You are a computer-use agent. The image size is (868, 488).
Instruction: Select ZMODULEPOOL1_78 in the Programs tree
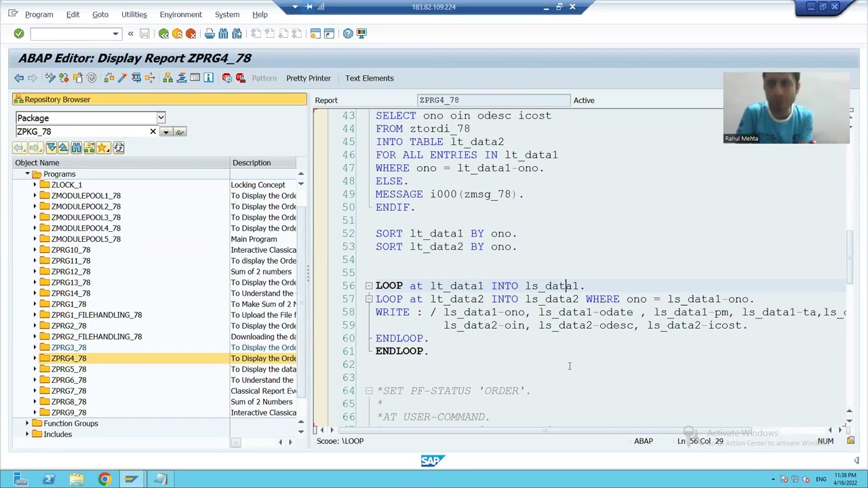86,196
